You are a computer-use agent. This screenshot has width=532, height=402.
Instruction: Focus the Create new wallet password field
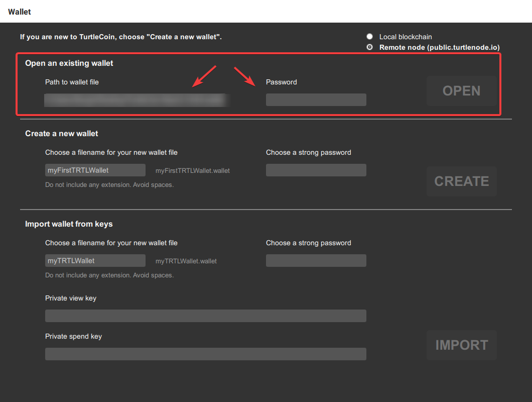click(316, 170)
